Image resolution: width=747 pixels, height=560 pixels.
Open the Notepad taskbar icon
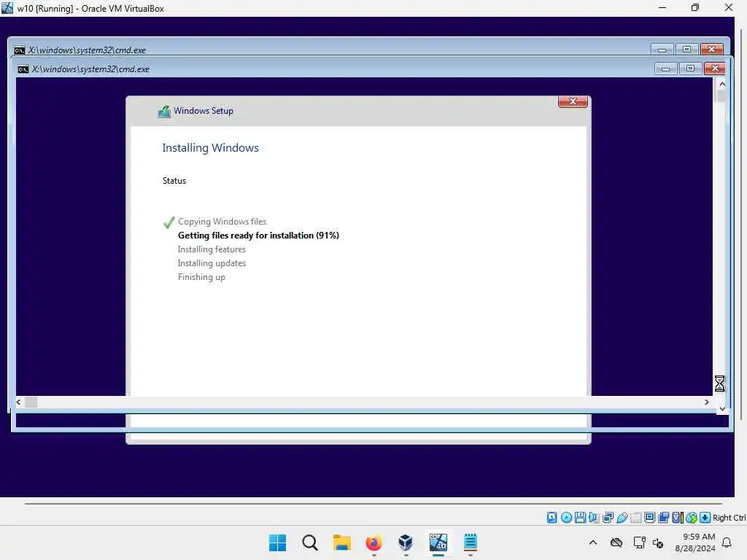471,542
